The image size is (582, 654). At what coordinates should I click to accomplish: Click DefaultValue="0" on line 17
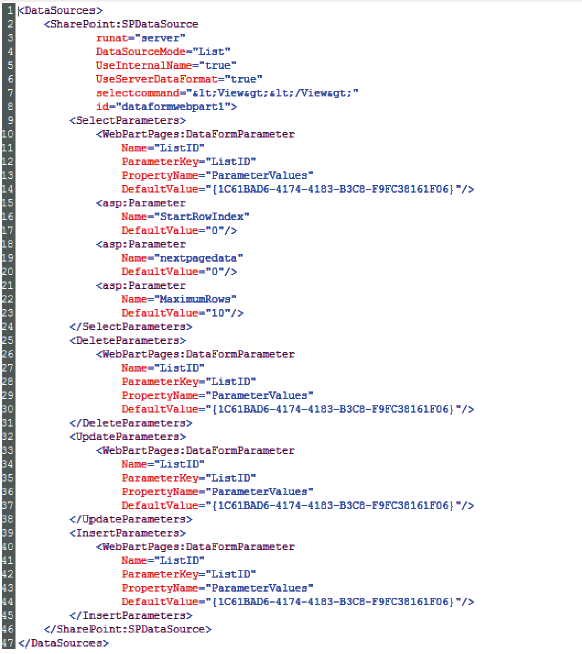tap(179, 230)
